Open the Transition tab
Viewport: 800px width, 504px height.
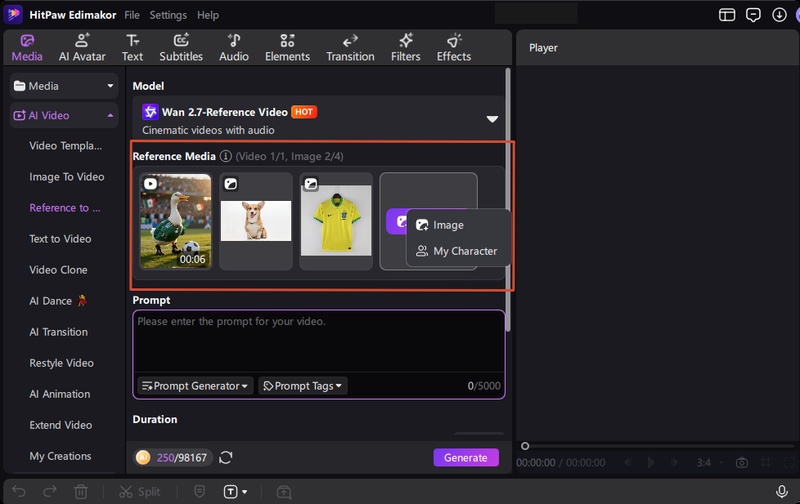351,48
